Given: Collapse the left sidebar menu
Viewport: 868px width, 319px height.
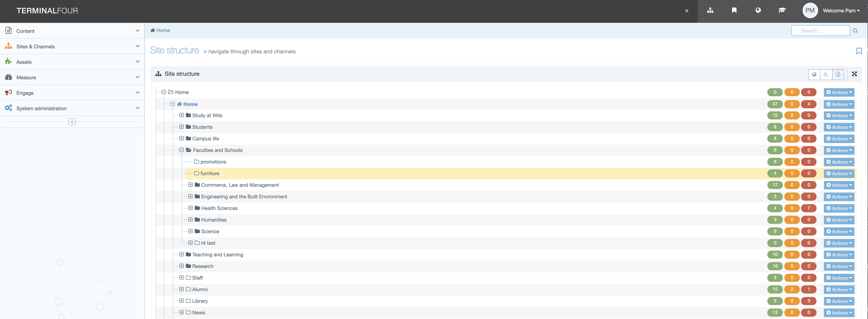Looking at the screenshot, I should pos(72,122).
